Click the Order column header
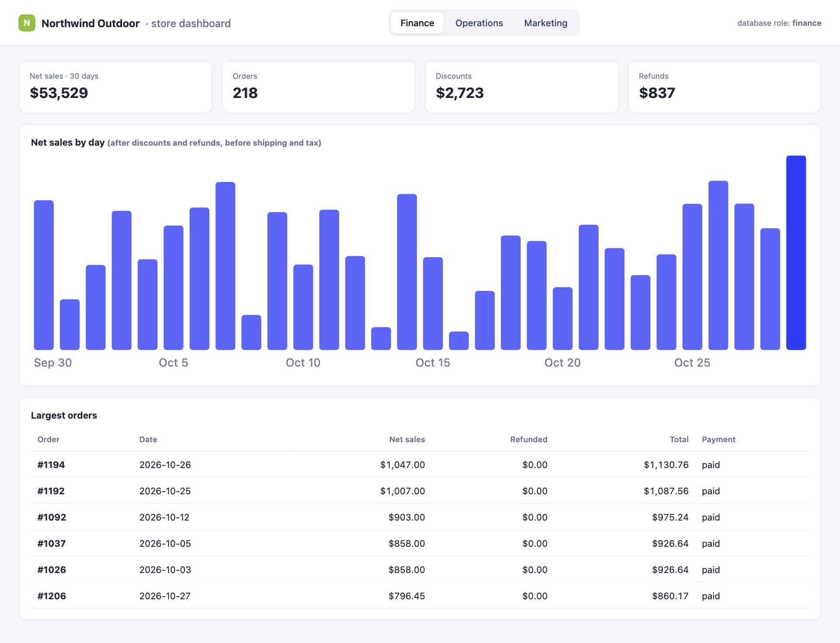840x643 pixels. [x=49, y=440]
